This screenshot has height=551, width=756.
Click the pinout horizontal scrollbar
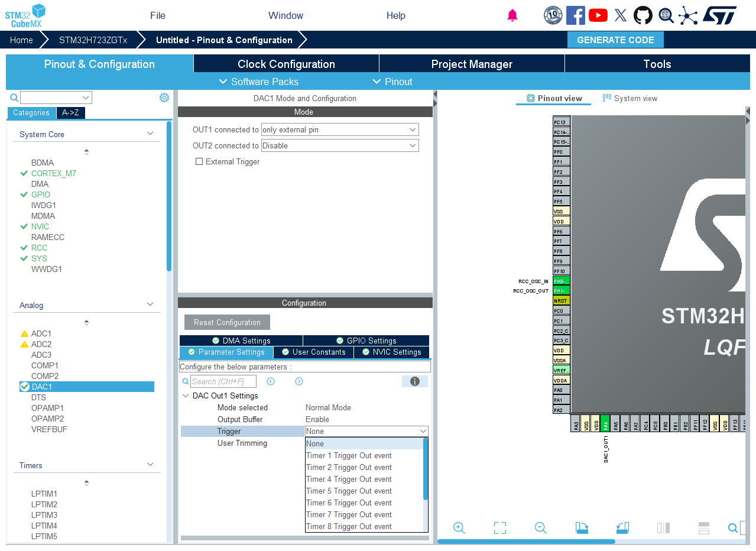tap(526, 542)
